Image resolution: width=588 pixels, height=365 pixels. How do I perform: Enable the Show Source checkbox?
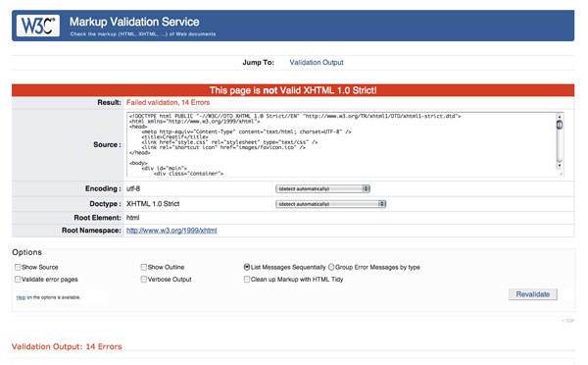[x=18, y=267]
